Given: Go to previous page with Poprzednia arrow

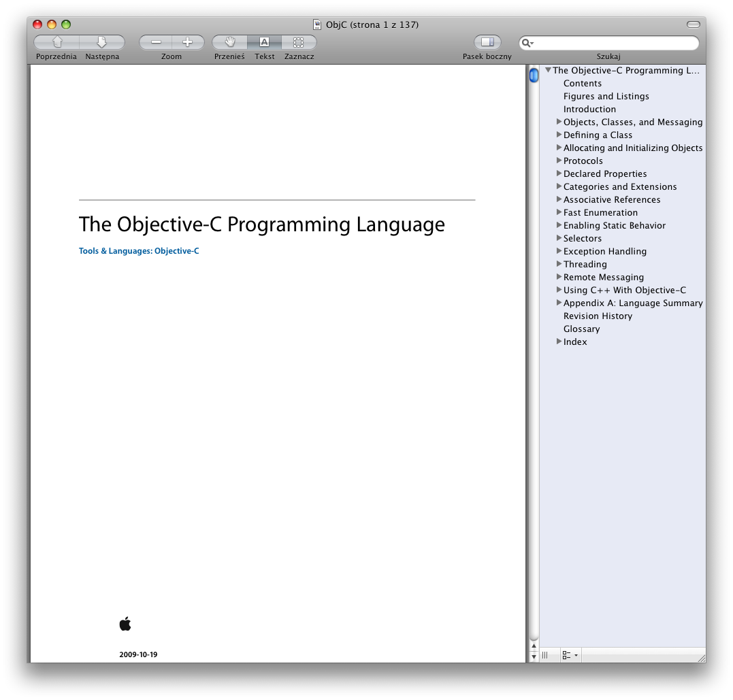Looking at the screenshot, I should [x=56, y=42].
